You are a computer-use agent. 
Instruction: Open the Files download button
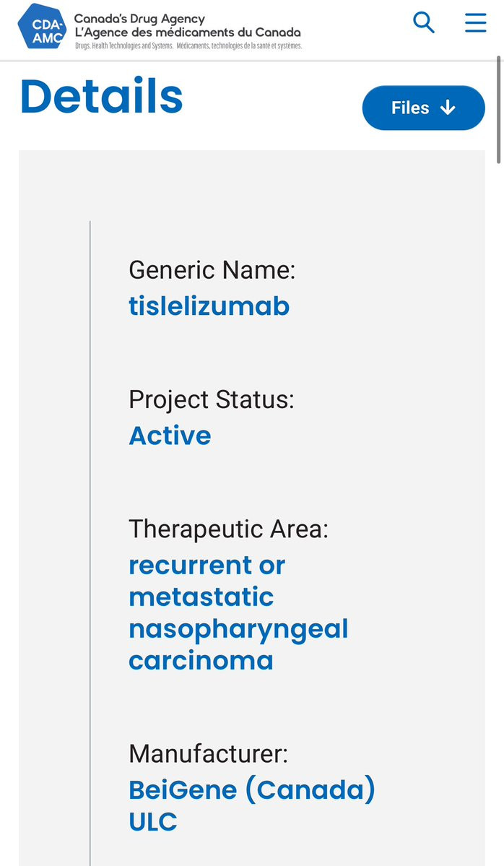(423, 108)
